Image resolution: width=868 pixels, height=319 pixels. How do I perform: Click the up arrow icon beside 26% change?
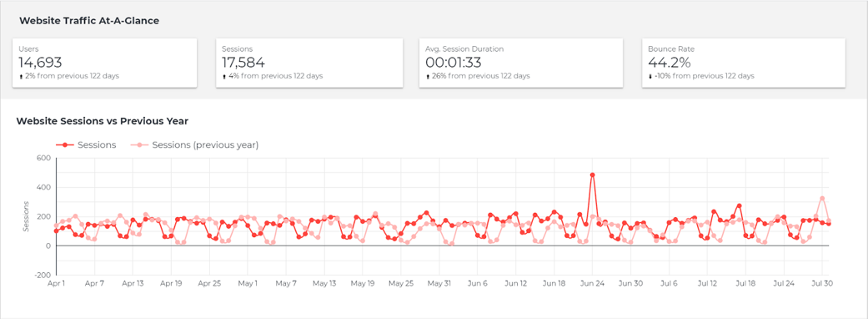[428, 77]
